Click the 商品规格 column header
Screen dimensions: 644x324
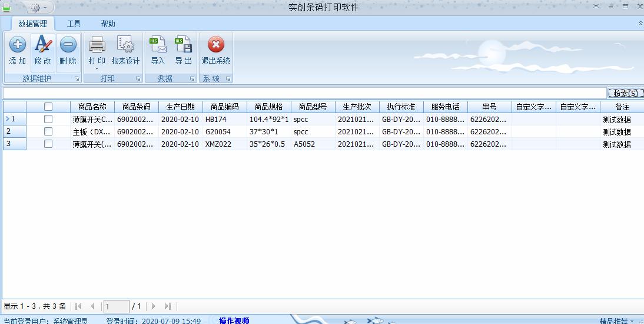pos(269,107)
